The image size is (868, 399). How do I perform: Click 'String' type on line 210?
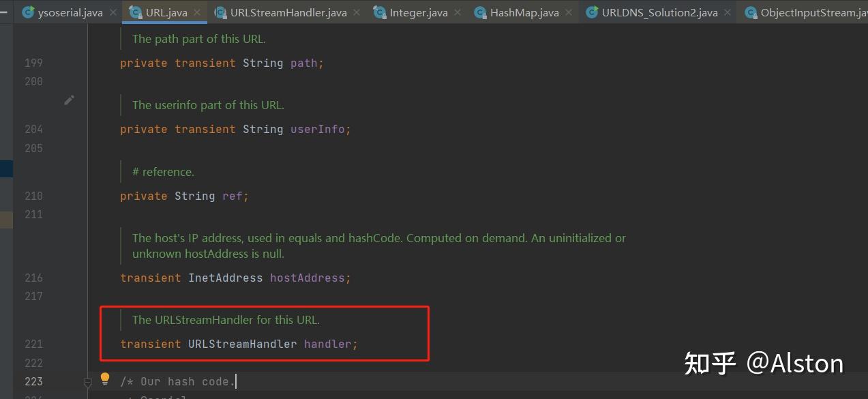[195, 196]
